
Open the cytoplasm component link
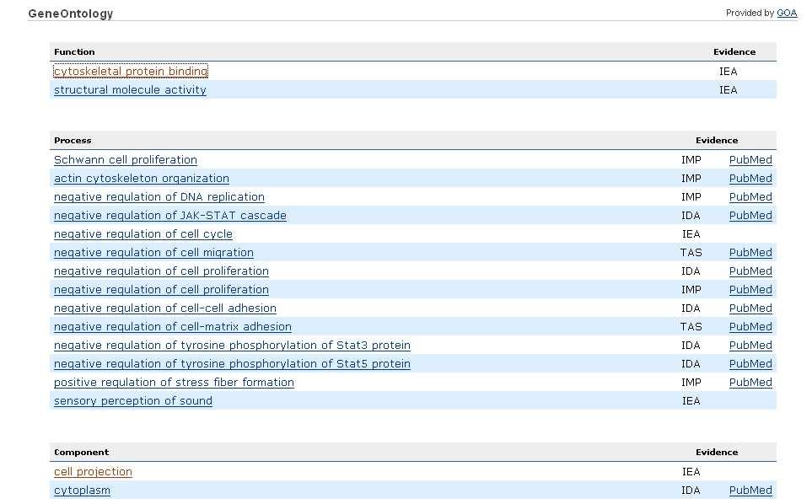(82, 491)
